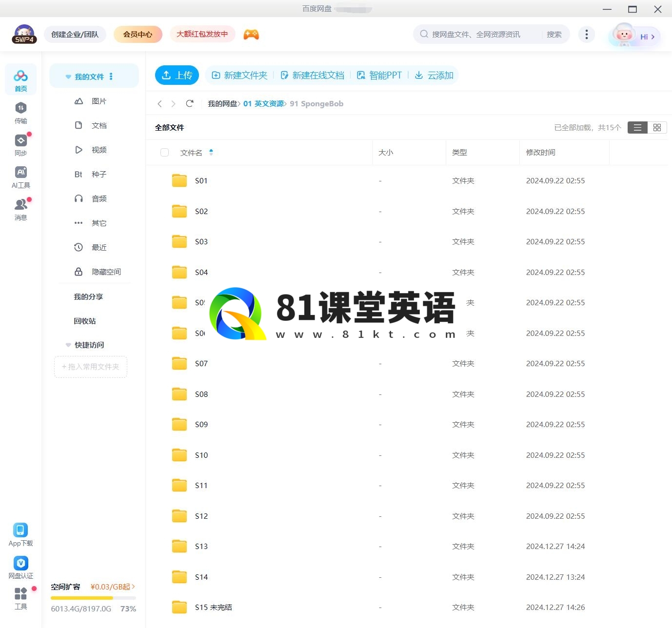672x628 pixels.
Task: Sort by 文件名 arrow indicator
Action: 211,152
